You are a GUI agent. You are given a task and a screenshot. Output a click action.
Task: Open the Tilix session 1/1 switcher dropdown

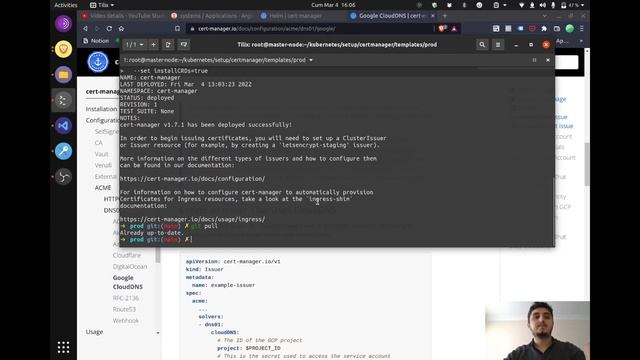(135, 44)
